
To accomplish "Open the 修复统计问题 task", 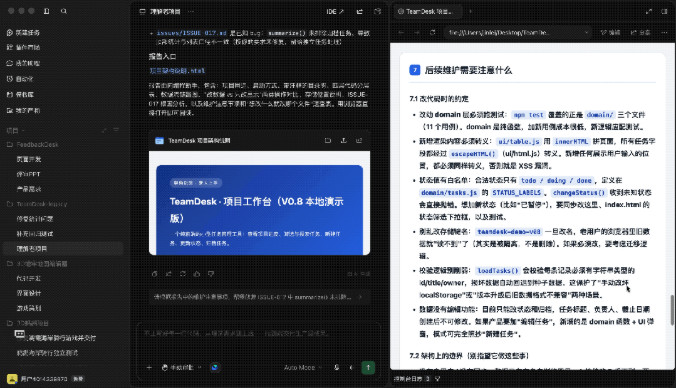I will click(x=34, y=219).
